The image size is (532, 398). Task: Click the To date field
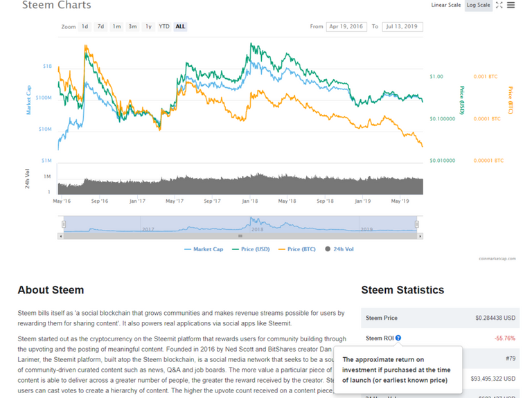pyautogui.click(x=402, y=26)
